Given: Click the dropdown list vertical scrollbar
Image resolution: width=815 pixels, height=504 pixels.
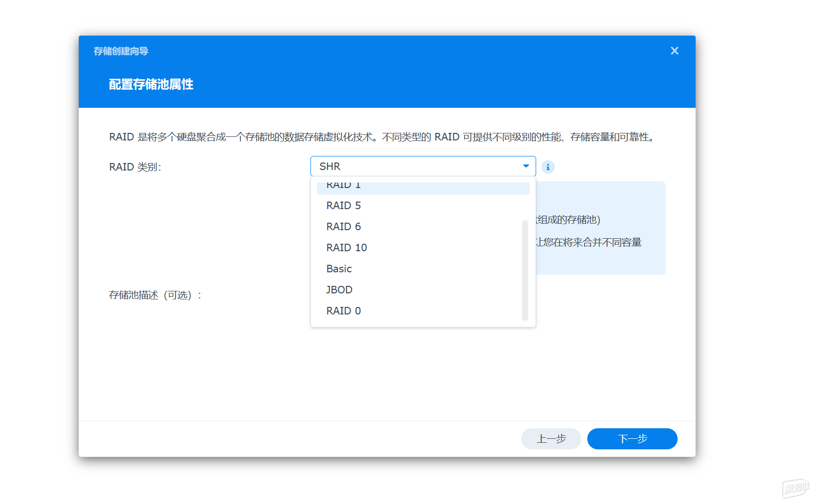Looking at the screenshot, I should 525,270.
